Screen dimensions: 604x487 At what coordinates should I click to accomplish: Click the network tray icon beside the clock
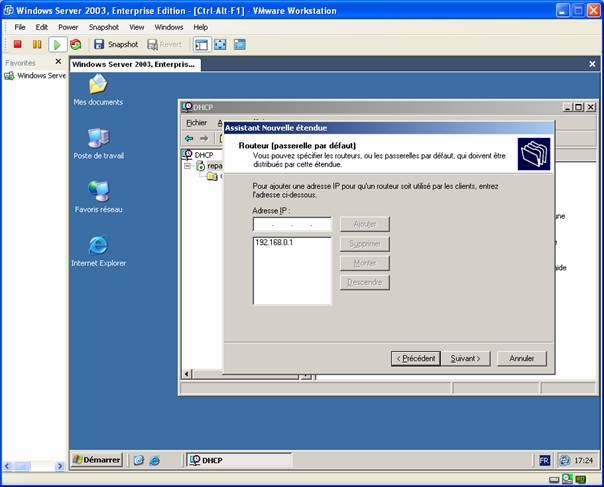pyautogui.click(x=565, y=460)
